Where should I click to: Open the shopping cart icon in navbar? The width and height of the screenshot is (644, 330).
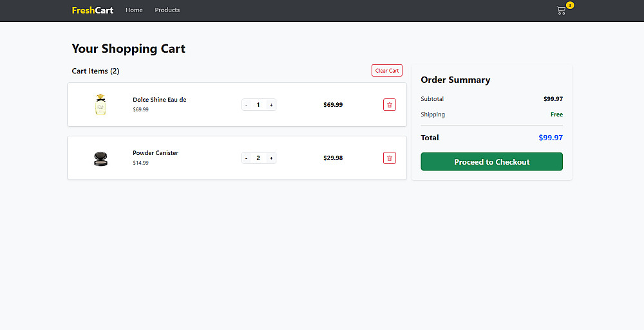[561, 10]
